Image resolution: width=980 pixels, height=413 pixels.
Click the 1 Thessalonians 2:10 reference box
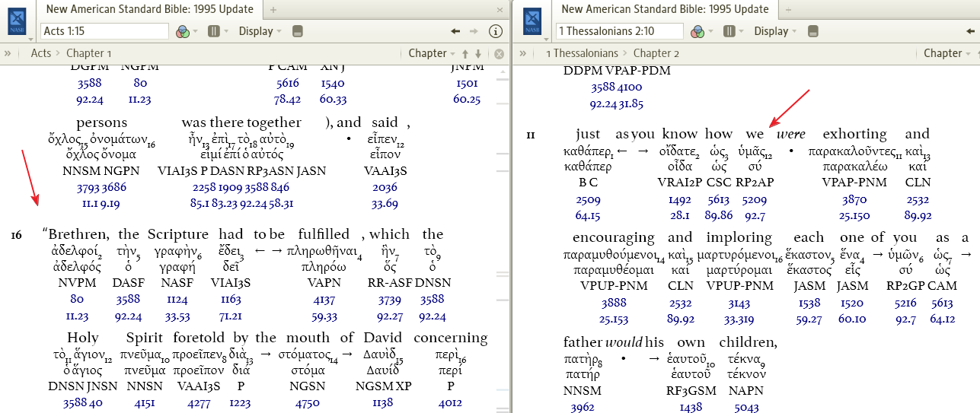621,31
